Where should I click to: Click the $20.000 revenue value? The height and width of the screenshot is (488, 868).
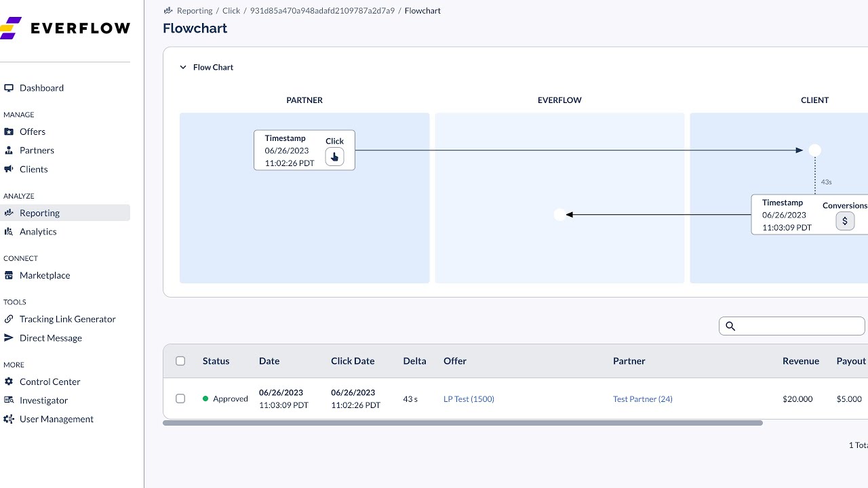[x=797, y=399]
